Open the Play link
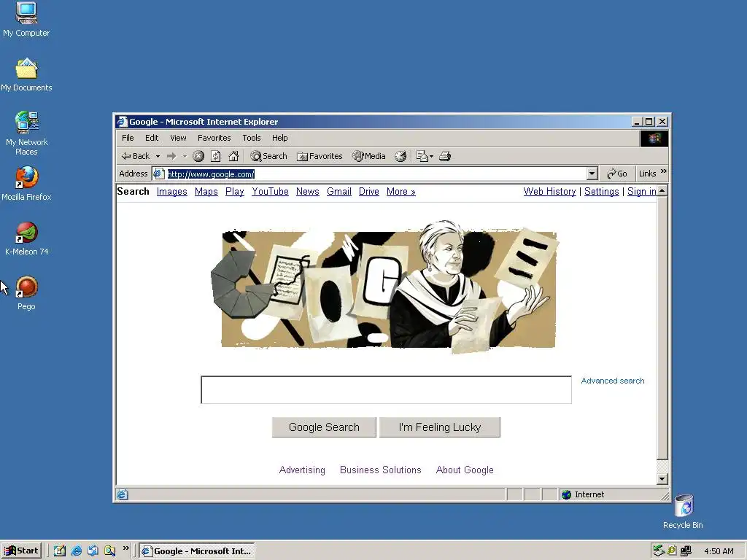 (235, 192)
